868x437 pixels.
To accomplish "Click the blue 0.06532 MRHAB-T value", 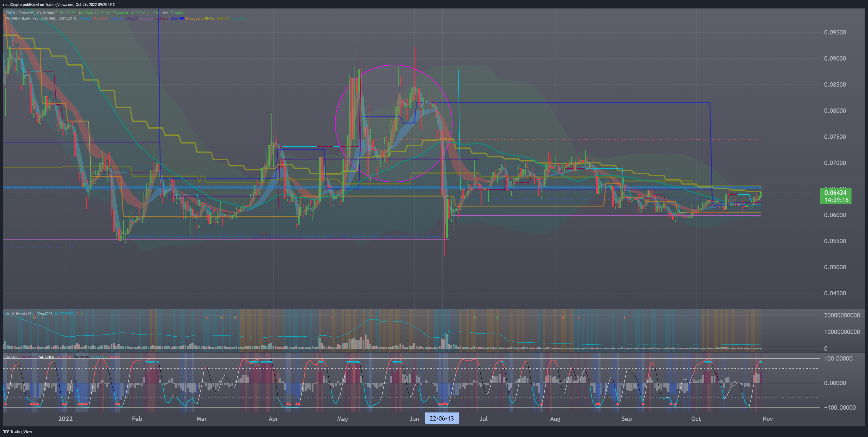I will pyautogui.click(x=85, y=18).
